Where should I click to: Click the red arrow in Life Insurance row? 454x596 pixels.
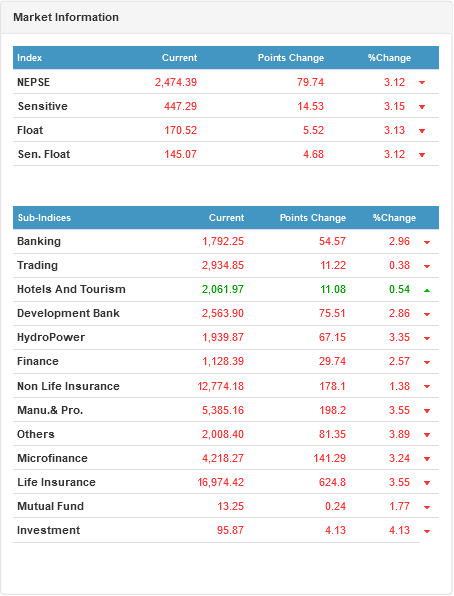pyautogui.click(x=427, y=483)
